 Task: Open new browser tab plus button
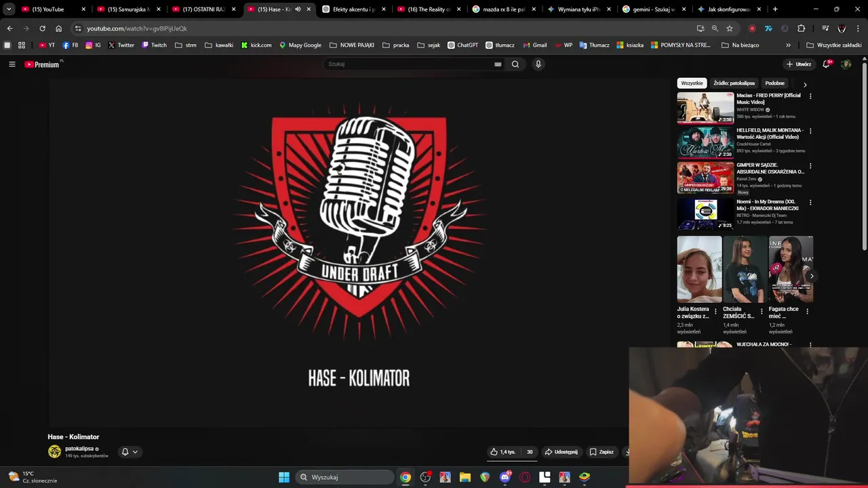click(x=775, y=9)
